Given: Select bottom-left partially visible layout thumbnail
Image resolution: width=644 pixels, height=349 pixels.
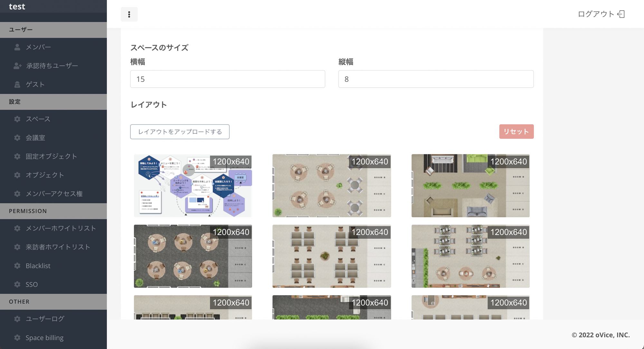Looking at the screenshot, I should click(x=193, y=307).
